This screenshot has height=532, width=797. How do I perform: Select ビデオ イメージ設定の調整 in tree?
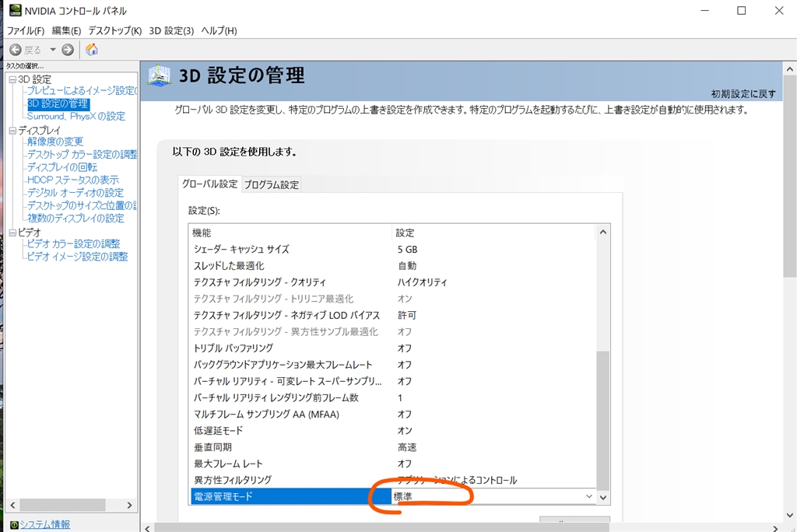point(77,257)
